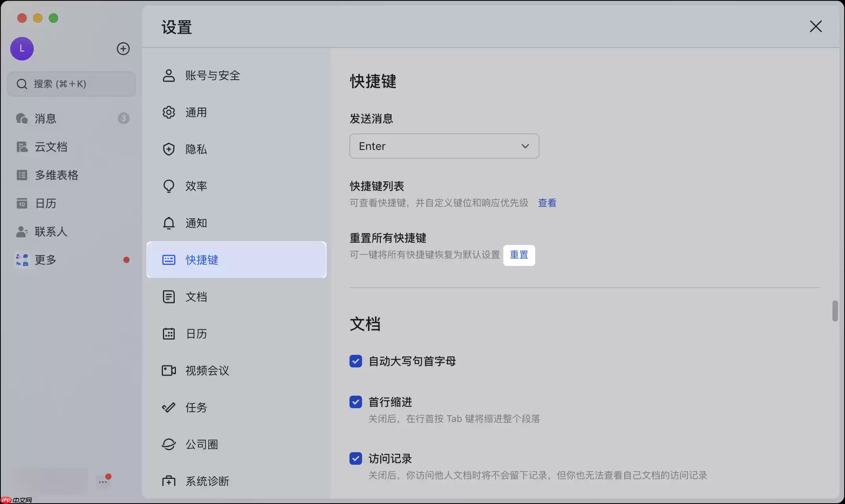Uncheck 自动大写句首字母
The height and width of the screenshot is (504, 845).
point(355,361)
